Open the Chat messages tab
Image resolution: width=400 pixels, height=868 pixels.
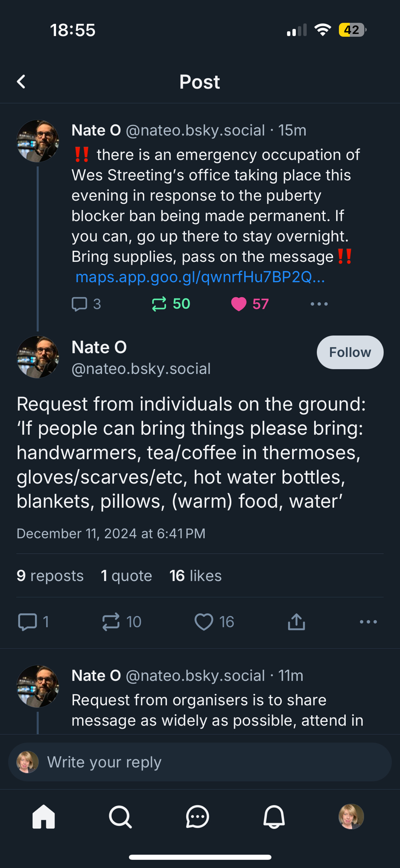(x=197, y=817)
